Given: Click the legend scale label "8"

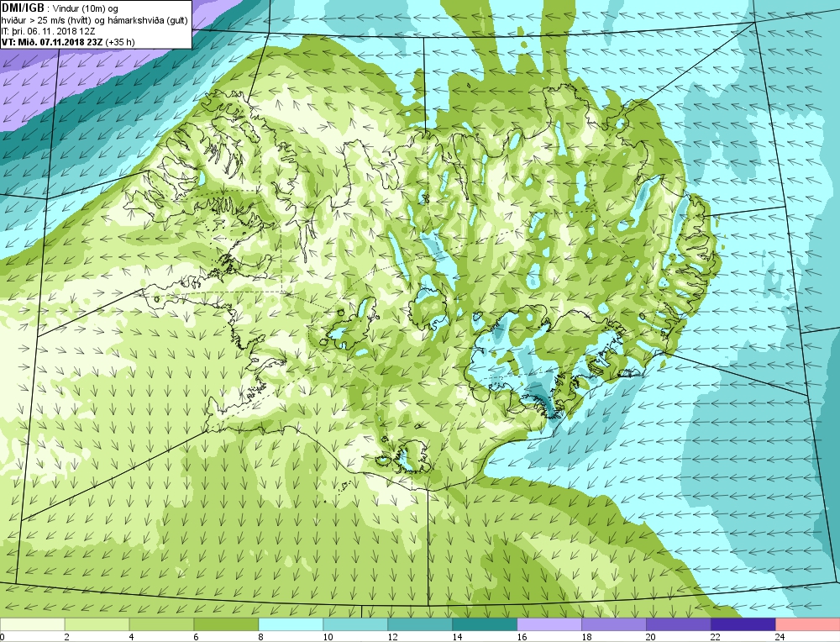Looking at the screenshot, I should pyautogui.click(x=261, y=637).
